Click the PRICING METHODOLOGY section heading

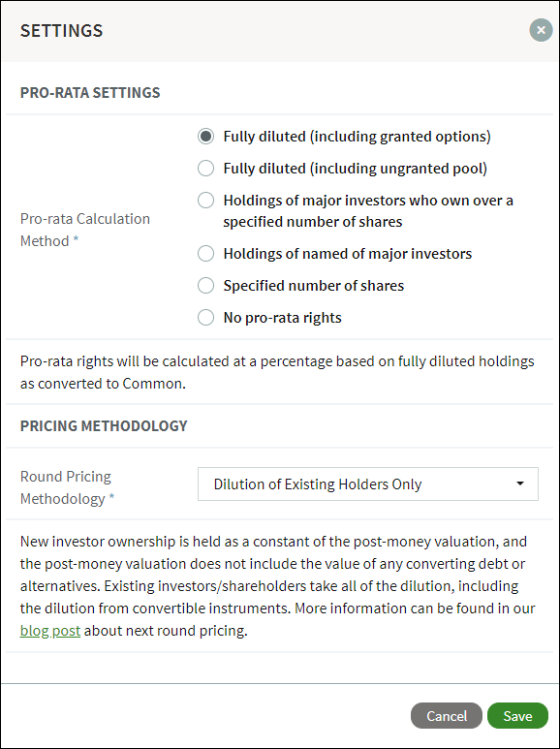pos(104,425)
